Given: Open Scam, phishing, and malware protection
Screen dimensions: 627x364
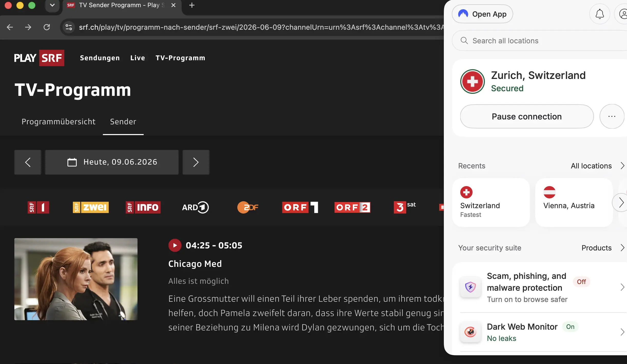Looking at the screenshot, I should pyautogui.click(x=543, y=287).
